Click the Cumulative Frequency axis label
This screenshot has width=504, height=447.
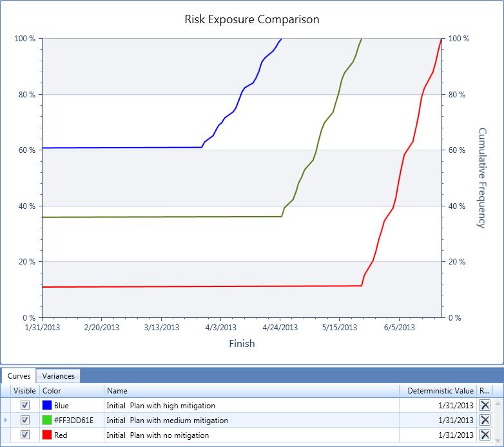(x=482, y=177)
